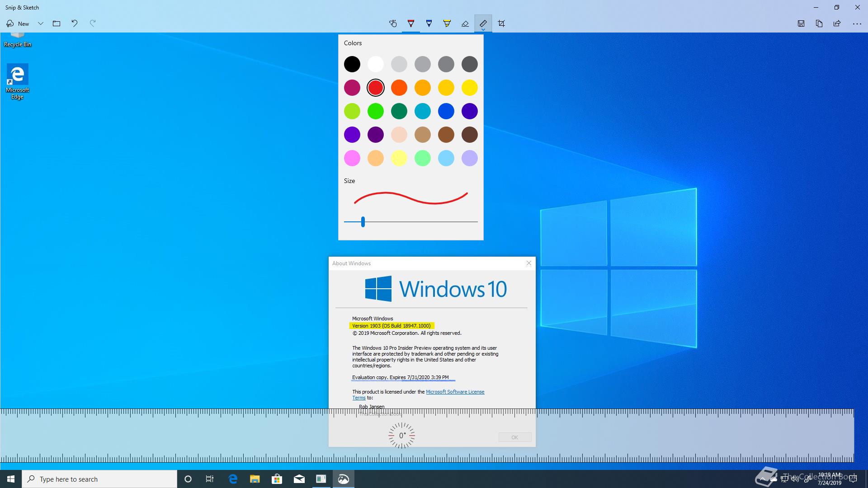Copy the snip to clipboard
This screenshot has width=868, height=488.
click(819, 23)
